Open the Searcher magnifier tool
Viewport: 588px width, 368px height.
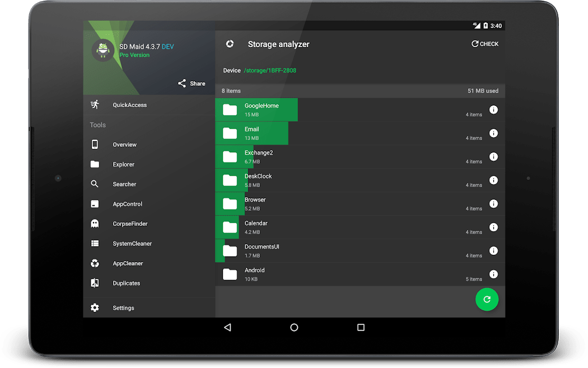click(x=96, y=184)
